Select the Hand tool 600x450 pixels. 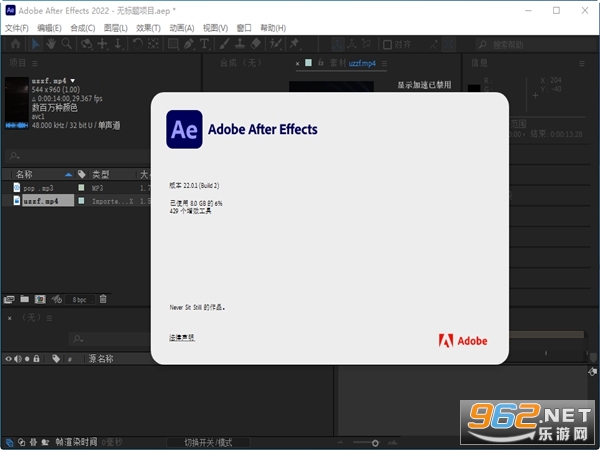pos(51,44)
